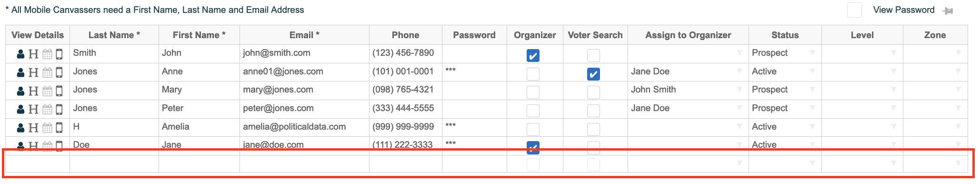The image size is (980, 184).
Task: Check Organizer box for Mary Jones
Action: (533, 92)
